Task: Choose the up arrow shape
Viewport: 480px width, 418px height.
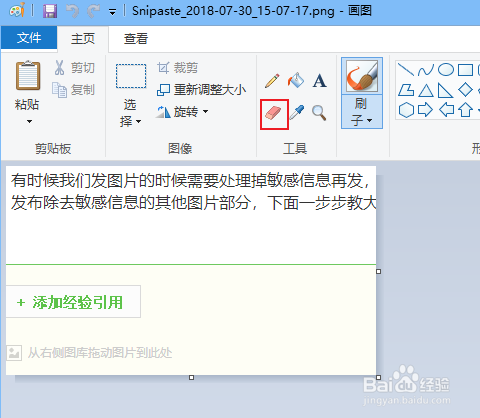Action: pyautogui.click(x=466, y=110)
